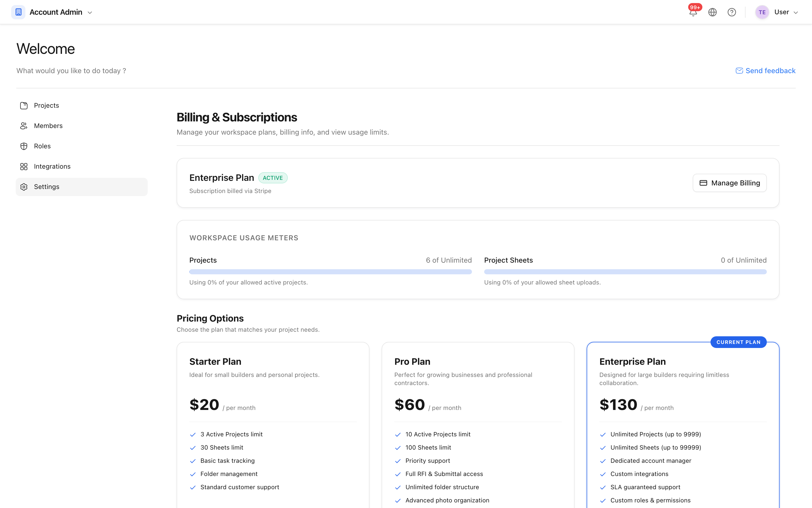The image size is (812, 508).
Task: Click the Settings gear icon in sidebar
Action: point(24,187)
